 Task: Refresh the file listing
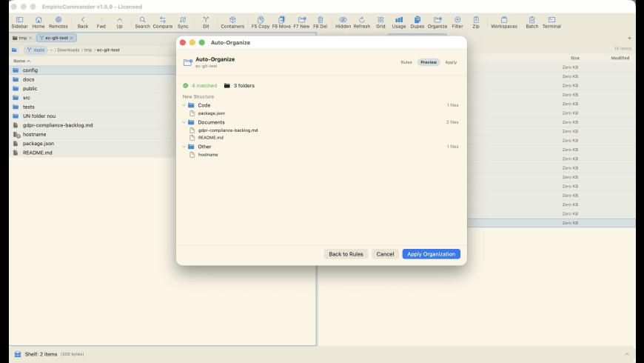point(362,23)
